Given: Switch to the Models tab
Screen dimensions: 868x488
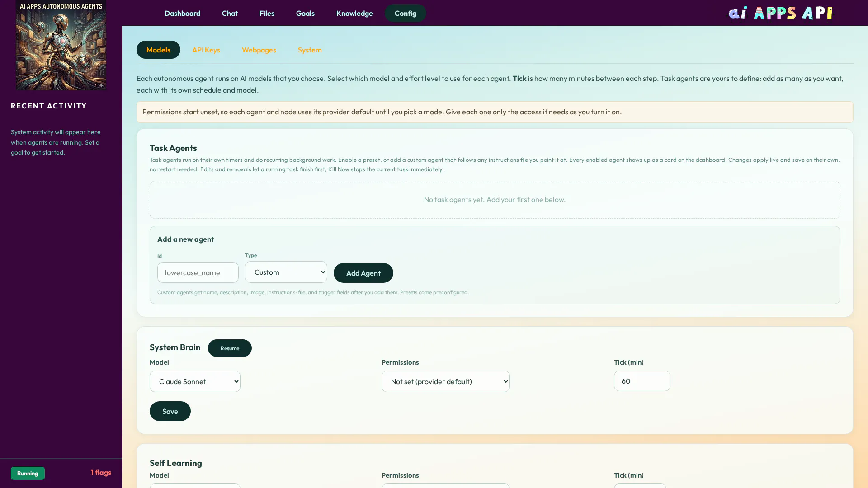Looking at the screenshot, I should 158,50.
